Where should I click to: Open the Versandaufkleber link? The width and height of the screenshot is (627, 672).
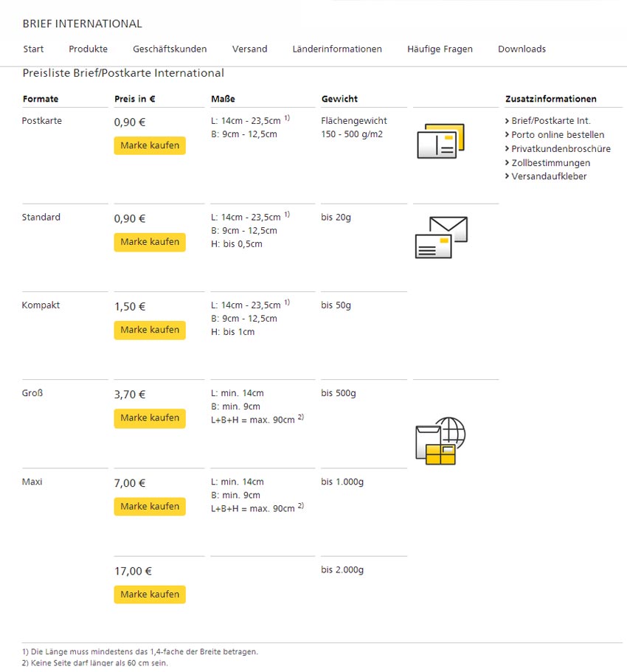tap(549, 176)
